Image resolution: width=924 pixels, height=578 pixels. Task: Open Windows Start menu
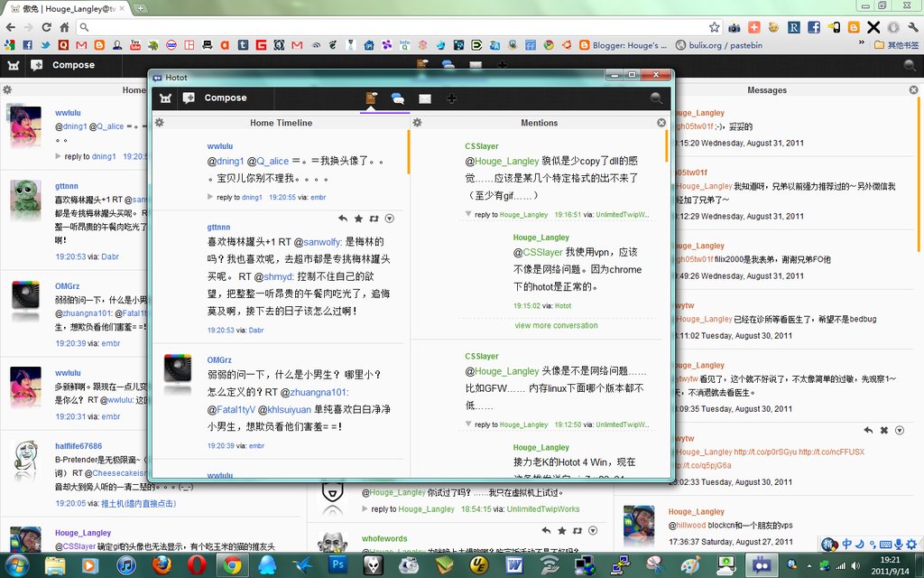pyautogui.click(x=16, y=565)
